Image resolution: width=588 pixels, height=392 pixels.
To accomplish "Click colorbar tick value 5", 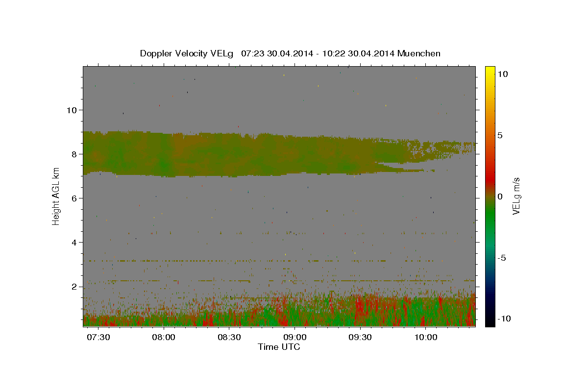I will [500, 135].
